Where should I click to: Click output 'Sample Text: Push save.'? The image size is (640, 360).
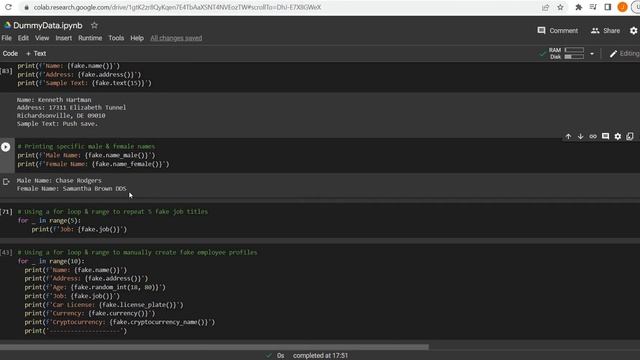click(57, 124)
